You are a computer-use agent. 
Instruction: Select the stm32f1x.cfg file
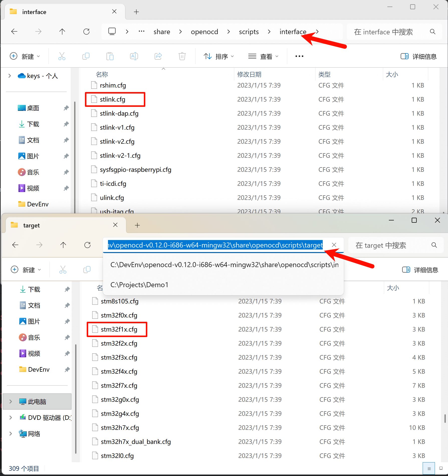(x=119, y=329)
